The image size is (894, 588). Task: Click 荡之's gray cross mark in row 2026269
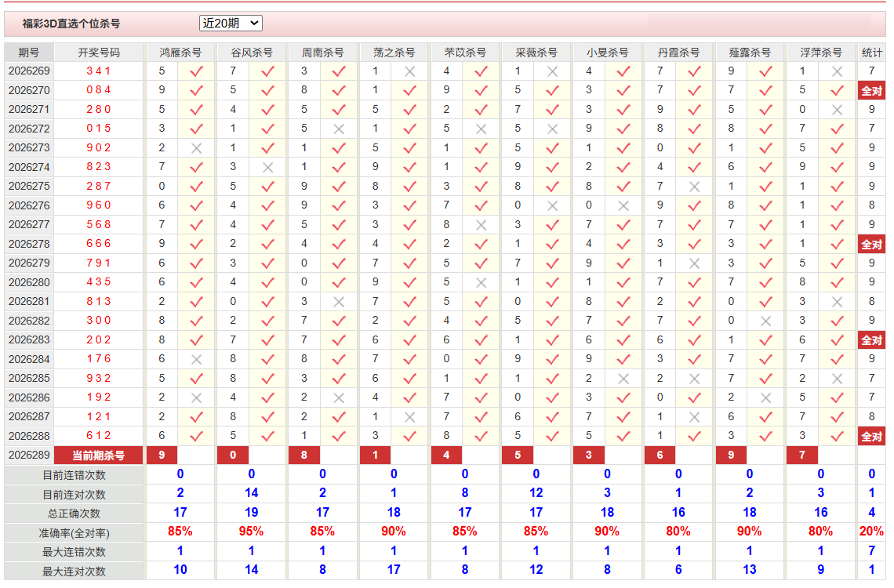pyautogui.click(x=409, y=71)
